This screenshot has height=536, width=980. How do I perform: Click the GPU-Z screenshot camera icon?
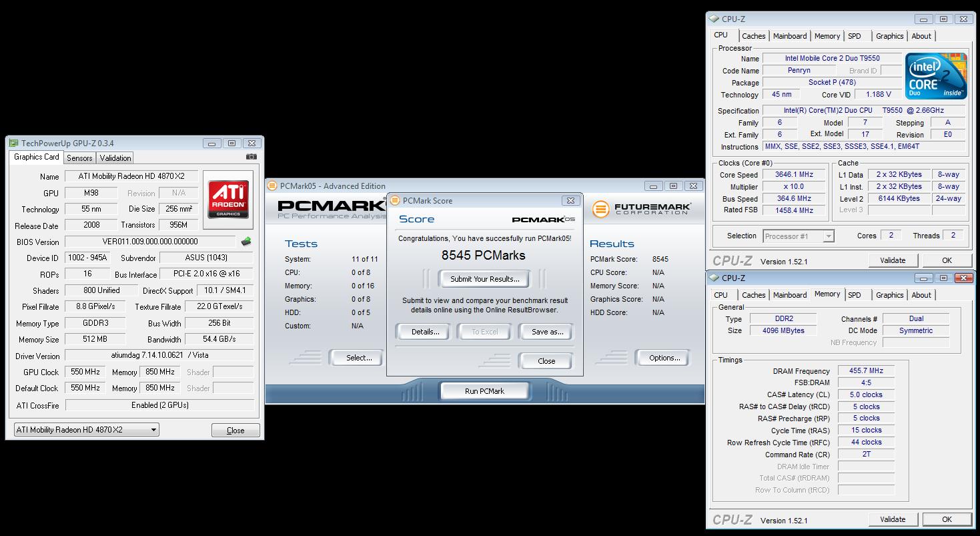pos(251,157)
